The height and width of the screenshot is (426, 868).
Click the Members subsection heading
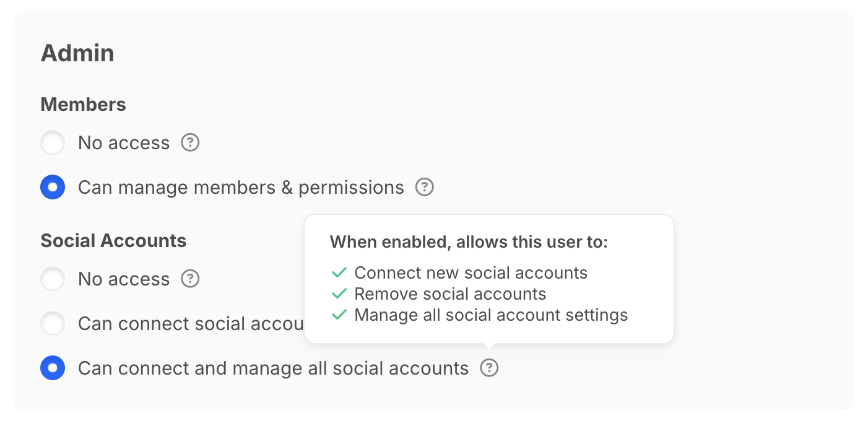[84, 105]
